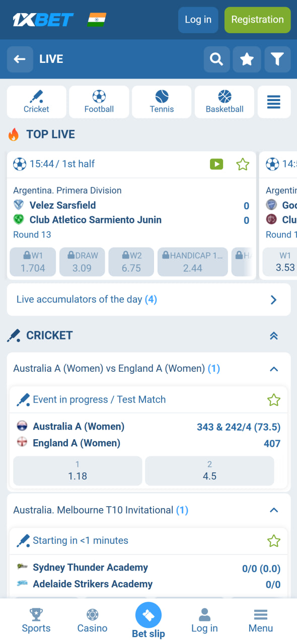This screenshot has width=297, height=644.
Task: Select the Football sport tab
Action: pyautogui.click(x=99, y=102)
